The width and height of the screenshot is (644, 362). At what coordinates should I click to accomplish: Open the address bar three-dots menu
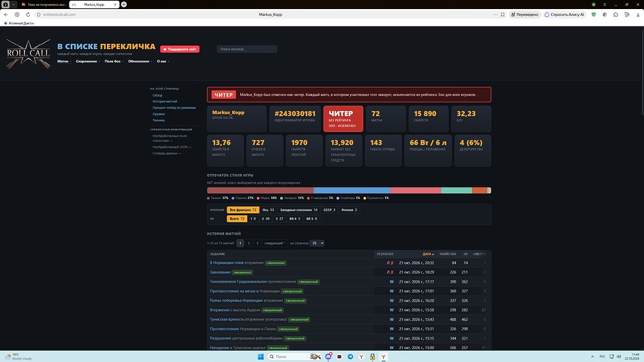[495, 14]
